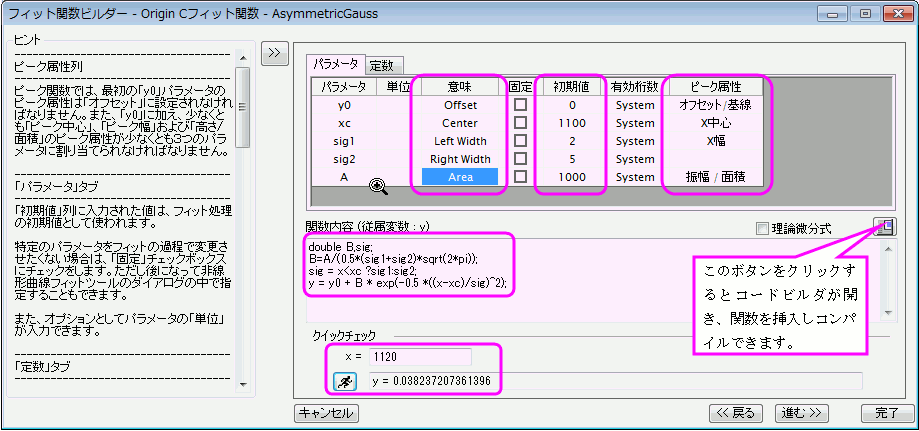
Task: Open Code Builder with the icon button
Action: [884, 227]
